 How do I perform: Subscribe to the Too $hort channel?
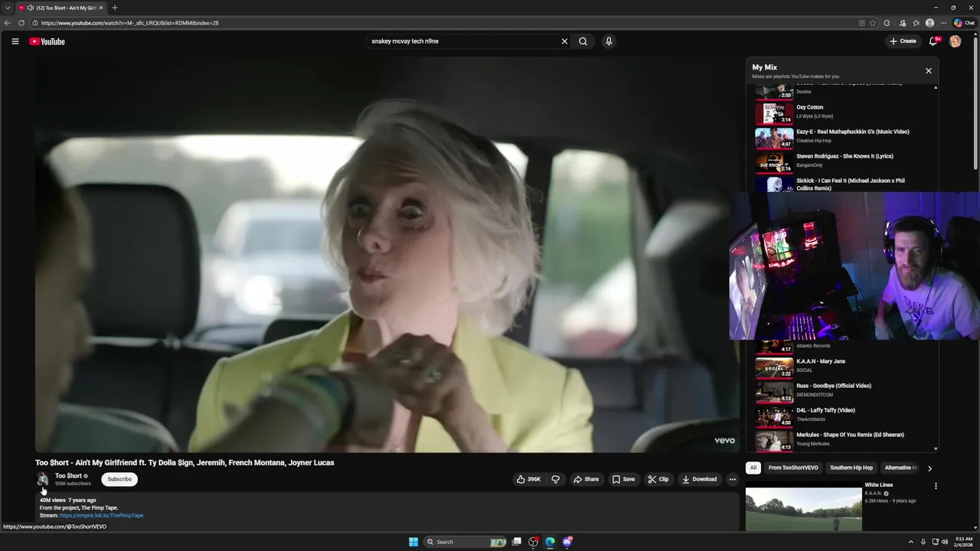[119, 479]
